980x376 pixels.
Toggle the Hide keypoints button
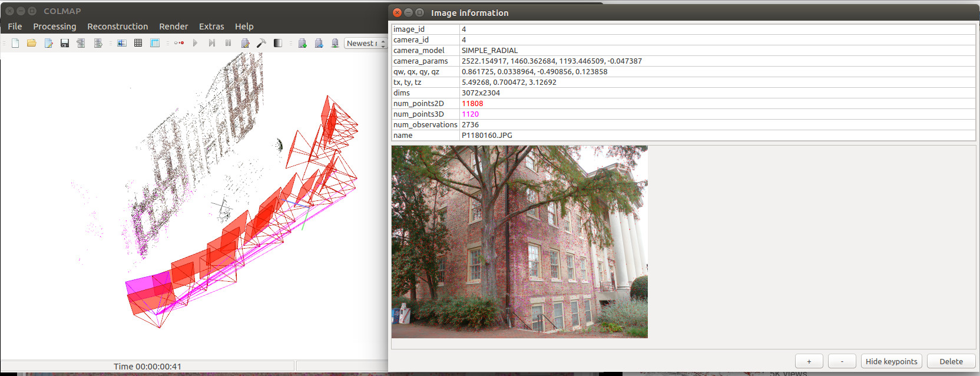click(x=891, y=361)
